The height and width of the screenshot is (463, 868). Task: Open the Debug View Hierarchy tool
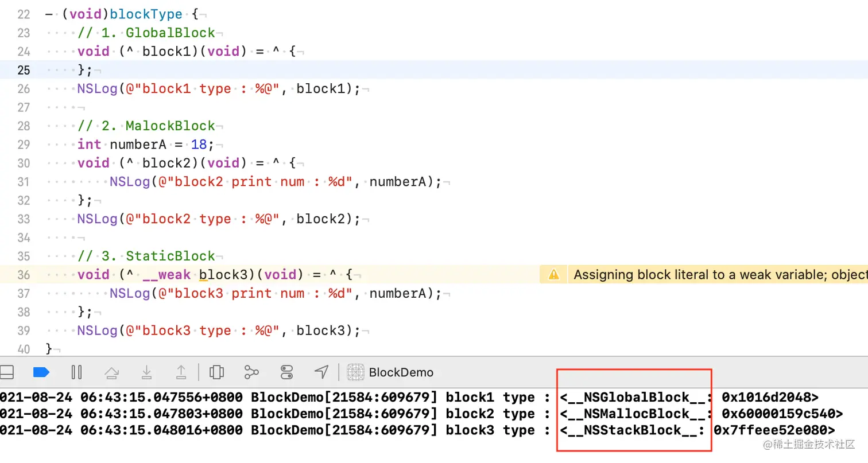point(216,372)
